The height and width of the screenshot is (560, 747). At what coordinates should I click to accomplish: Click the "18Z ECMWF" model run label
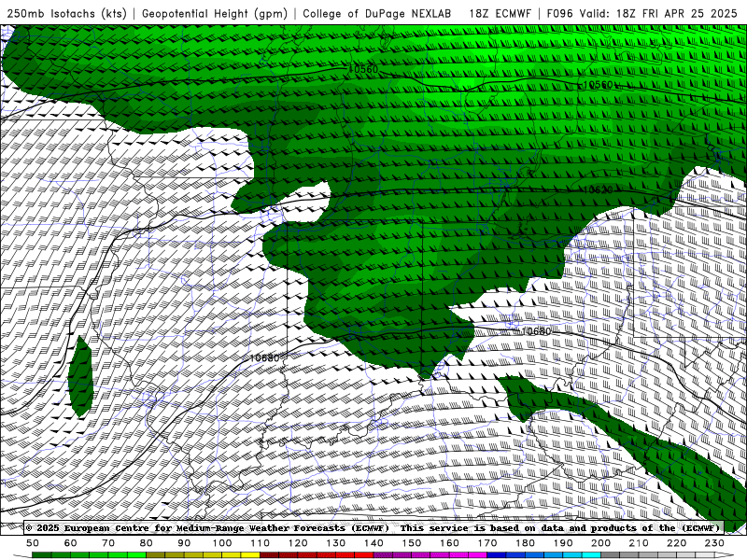click(500, 13)
